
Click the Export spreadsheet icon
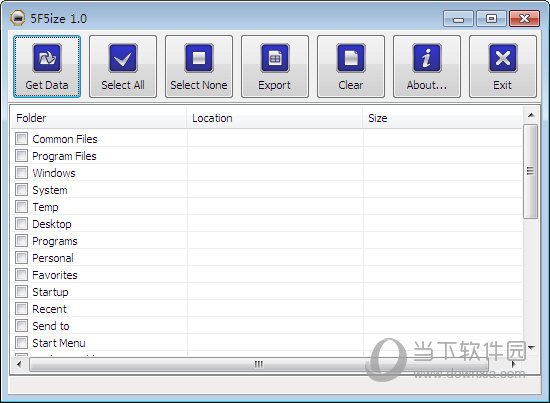tap(275, 58)
